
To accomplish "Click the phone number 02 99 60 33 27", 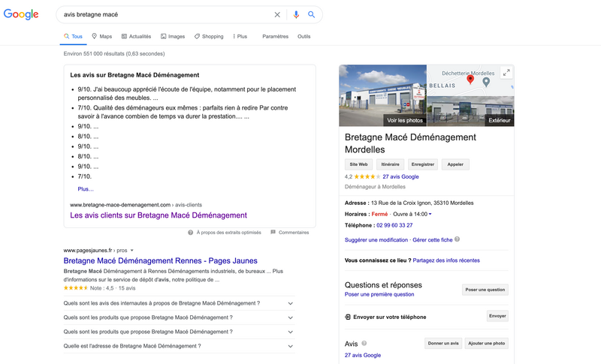I will click(x=394, y=225).
